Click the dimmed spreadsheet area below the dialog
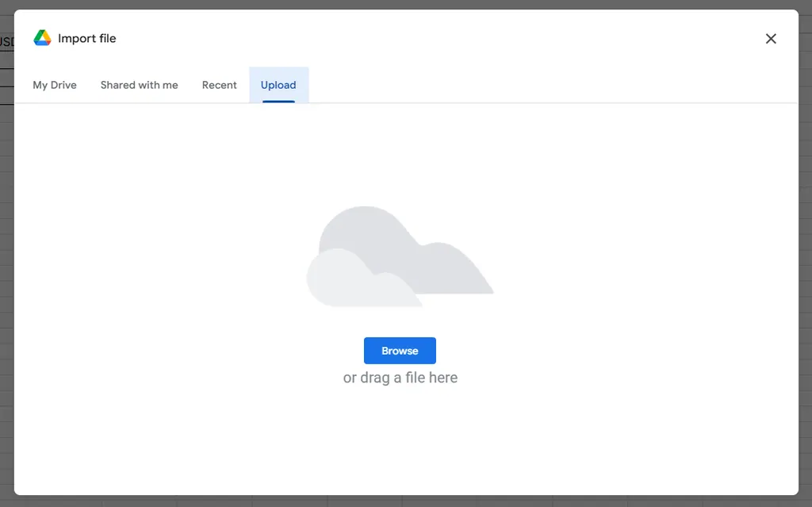Screen dimensions: 812x507 tap(406, 502)
